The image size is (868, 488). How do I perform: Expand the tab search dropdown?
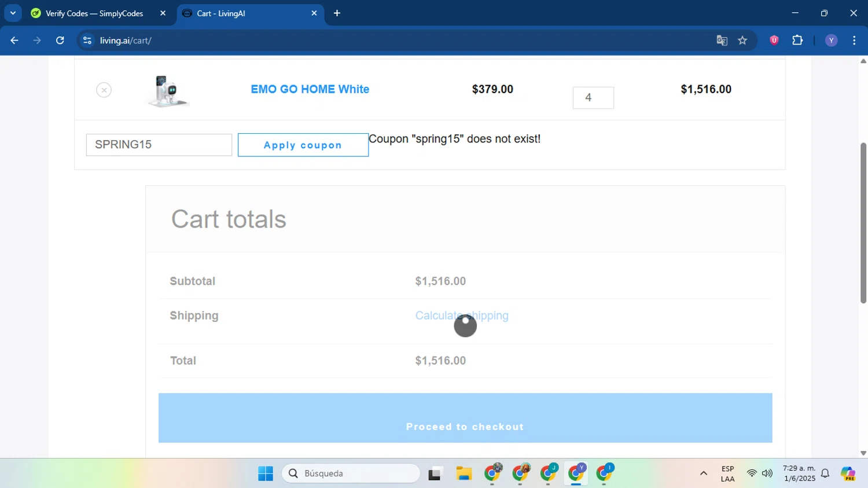tap(13, 13)
